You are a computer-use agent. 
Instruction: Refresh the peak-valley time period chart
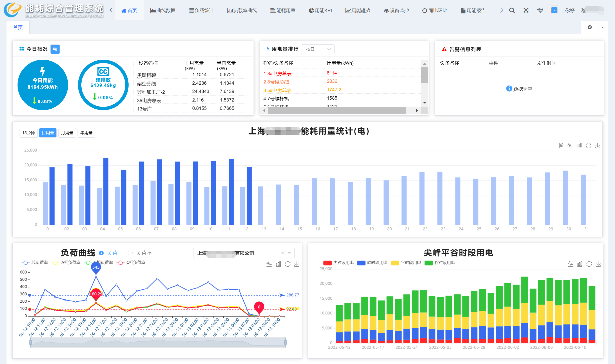589,264
